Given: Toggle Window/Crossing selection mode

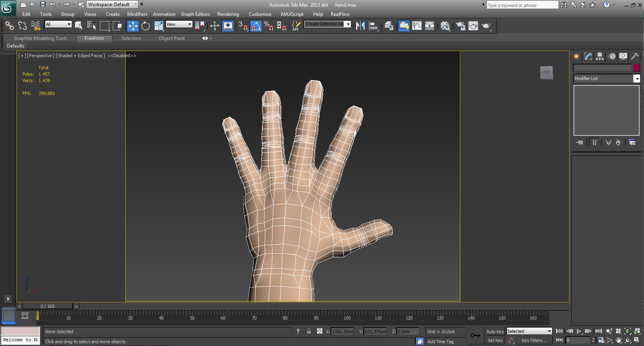Looking at the screenshot, I should click(x=117, y=26).
